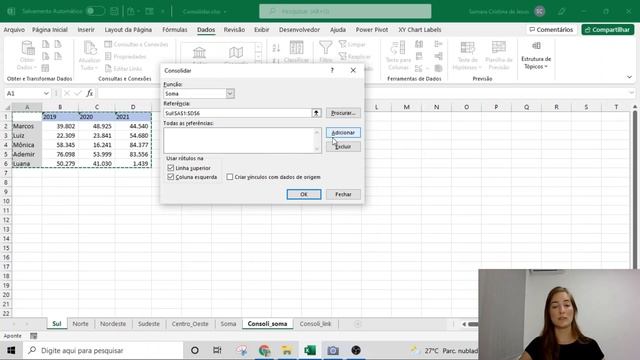Click the Select All corner triangle

click(7, 107)
